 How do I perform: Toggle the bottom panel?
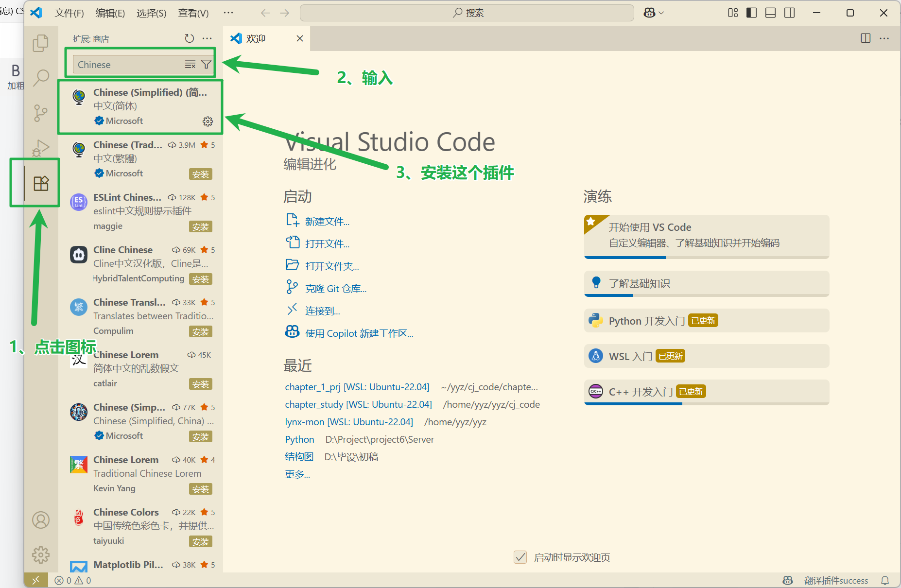(x=770, y=13)
